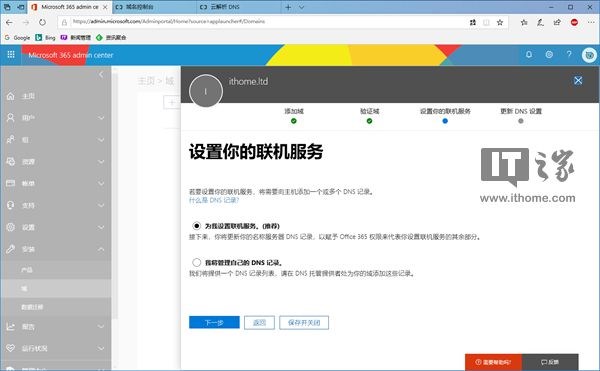Screen dimensions: 600x371
Task: Select 为我设置联机服务 recommended option
Action: (197, 226)
